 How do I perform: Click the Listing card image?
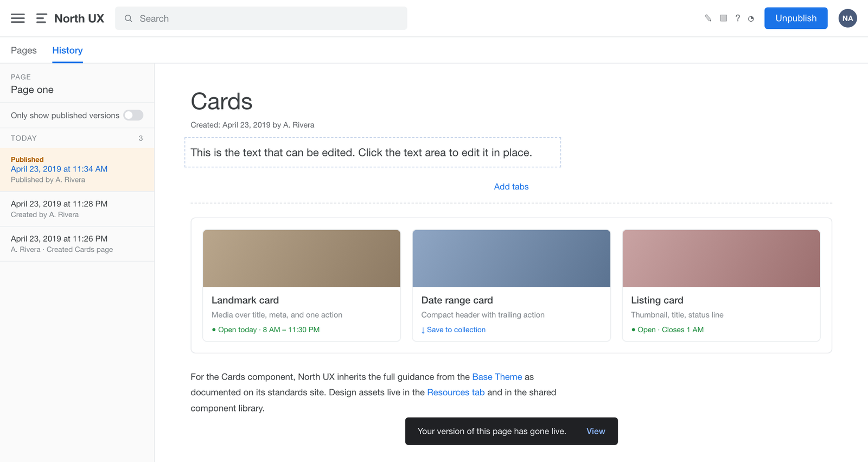pos(721,258)
